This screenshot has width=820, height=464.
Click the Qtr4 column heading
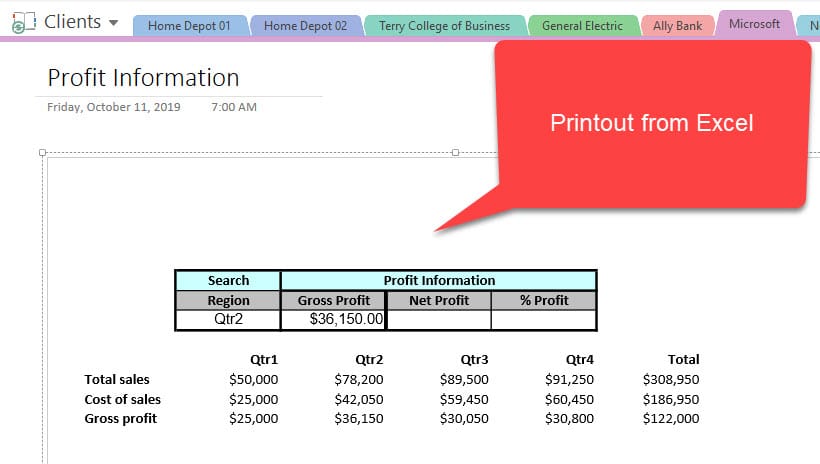579,359
